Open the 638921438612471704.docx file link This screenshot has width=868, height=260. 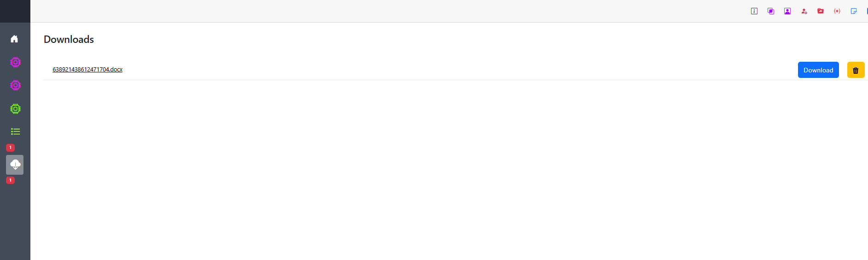(x=87, y=70)
